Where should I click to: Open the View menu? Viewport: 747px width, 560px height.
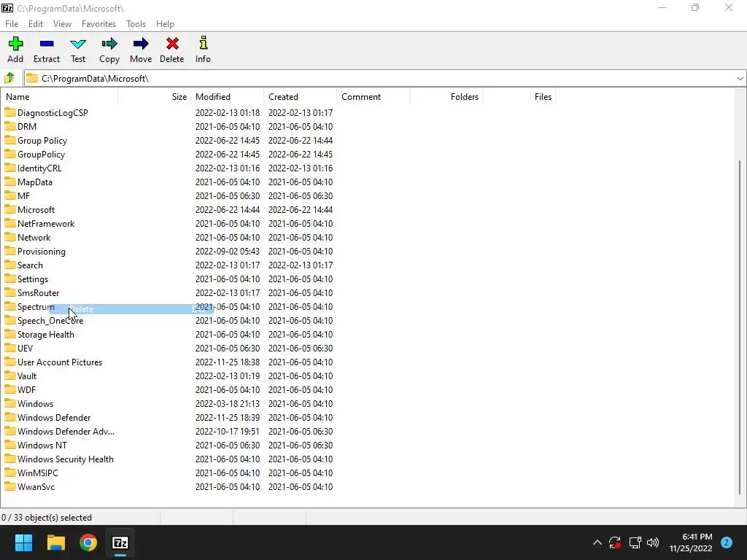[62, 24]
